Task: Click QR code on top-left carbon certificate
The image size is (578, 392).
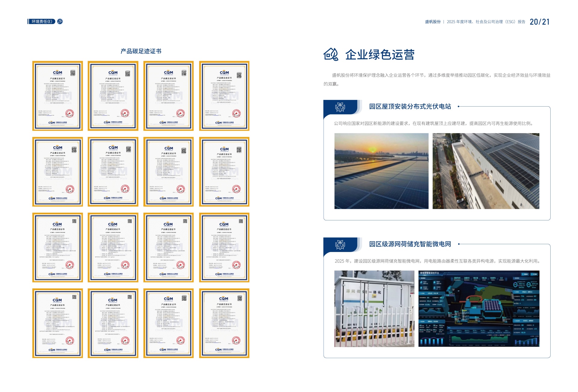Action: 73,73
